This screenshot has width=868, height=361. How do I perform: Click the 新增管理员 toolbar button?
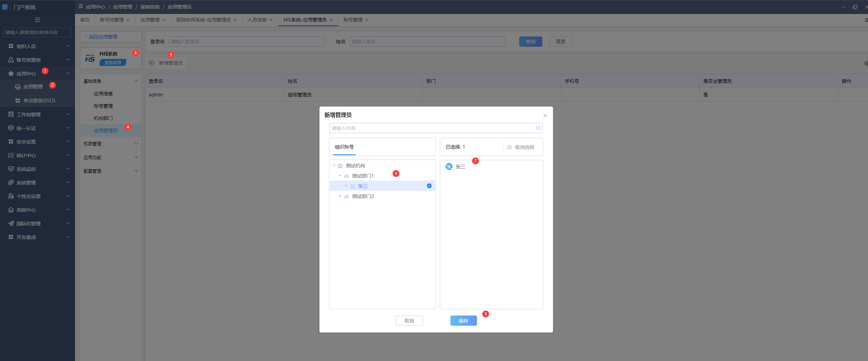[166, 63]
